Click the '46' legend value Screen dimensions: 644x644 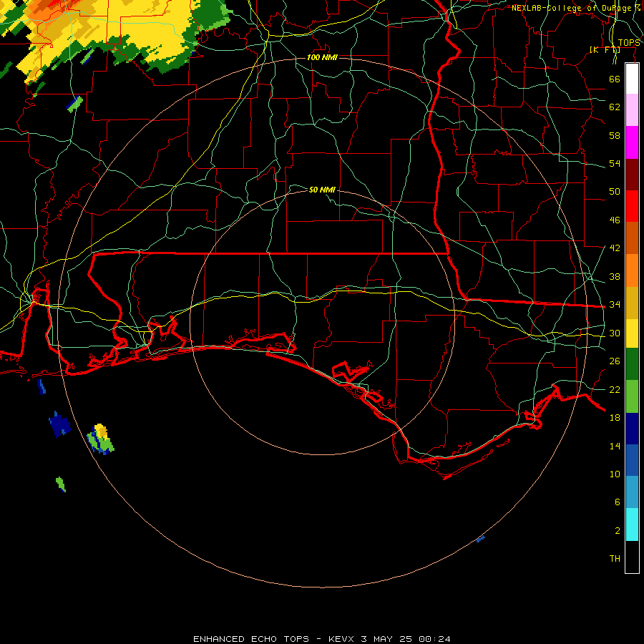point(615,220)
